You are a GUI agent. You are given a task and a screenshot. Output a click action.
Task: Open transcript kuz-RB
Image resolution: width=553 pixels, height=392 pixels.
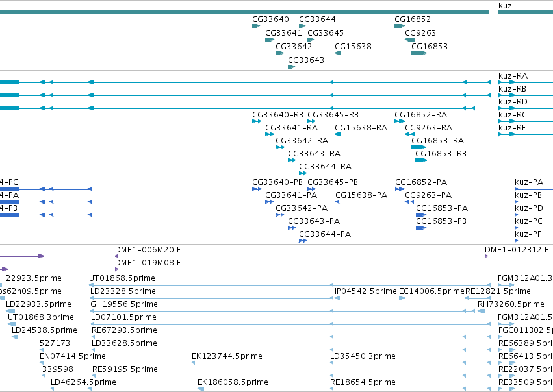513,89
